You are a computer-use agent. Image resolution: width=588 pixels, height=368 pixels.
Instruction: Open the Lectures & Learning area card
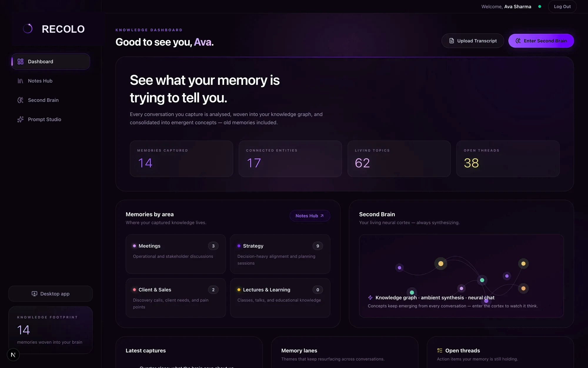[x=280, y=298]
